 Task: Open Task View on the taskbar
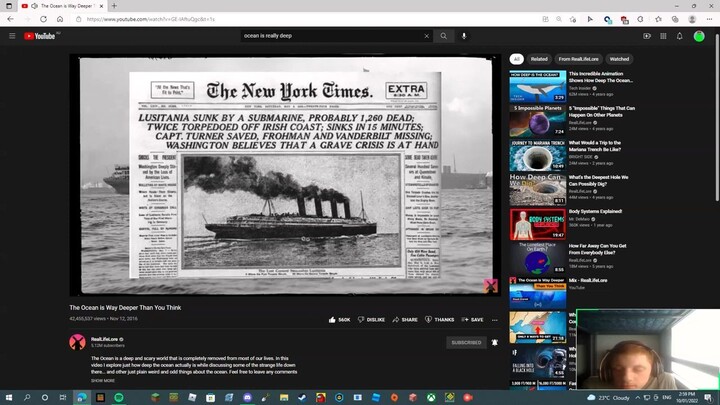(63, 397)
